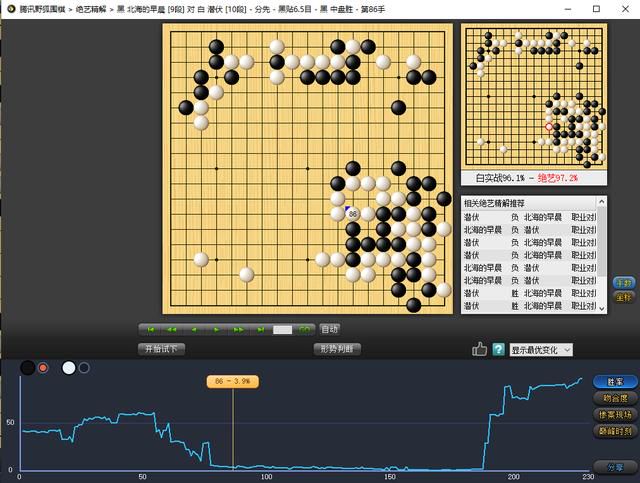
Task: Click the red-circled stone on mini board
Action: coord(549,127)
